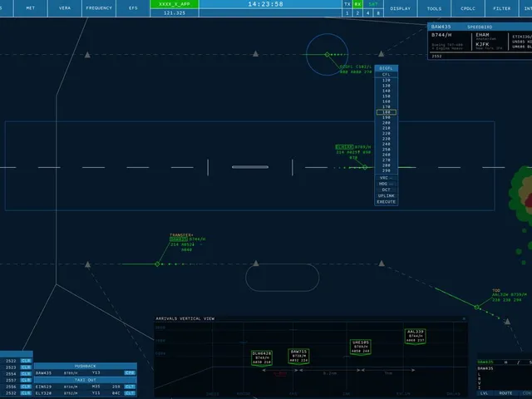Select the TRANSFER-tagged B744/H aircraft diamond symbol
Image resolution: width=532 pixels, height=399 pixels.
157,264
